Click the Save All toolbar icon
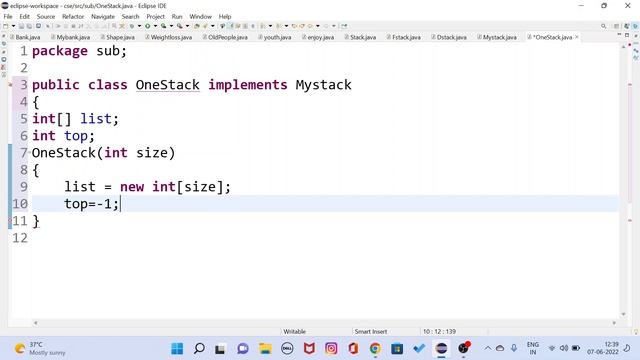 tap(29, 26)
